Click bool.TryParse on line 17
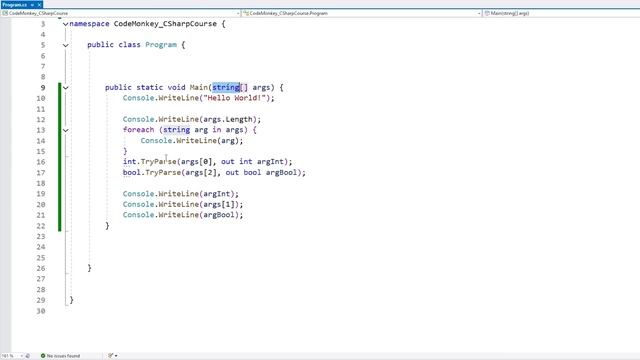Viewport: 640px width, 360px height. point(152,172)
